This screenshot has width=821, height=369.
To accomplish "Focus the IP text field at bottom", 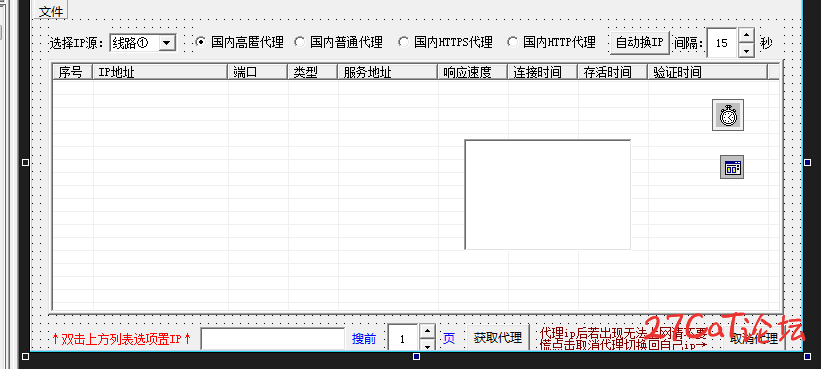I will (272, 339).
